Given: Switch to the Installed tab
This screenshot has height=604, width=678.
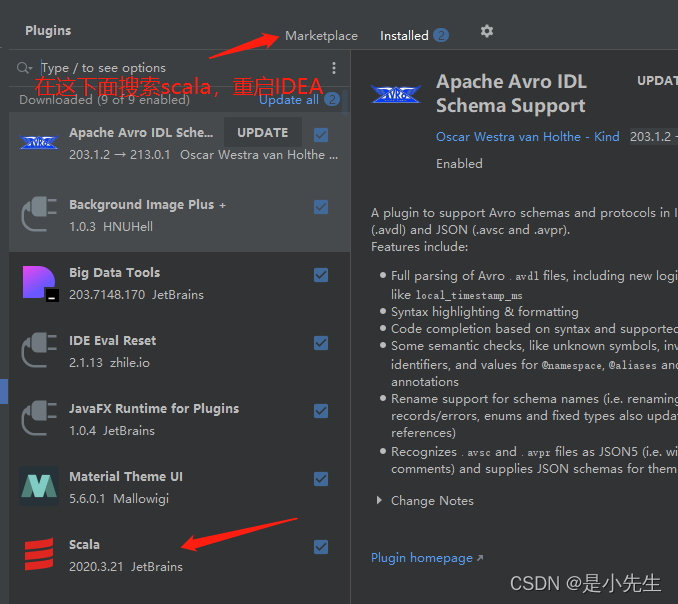Looking at the screenshot, I should 404,35.
